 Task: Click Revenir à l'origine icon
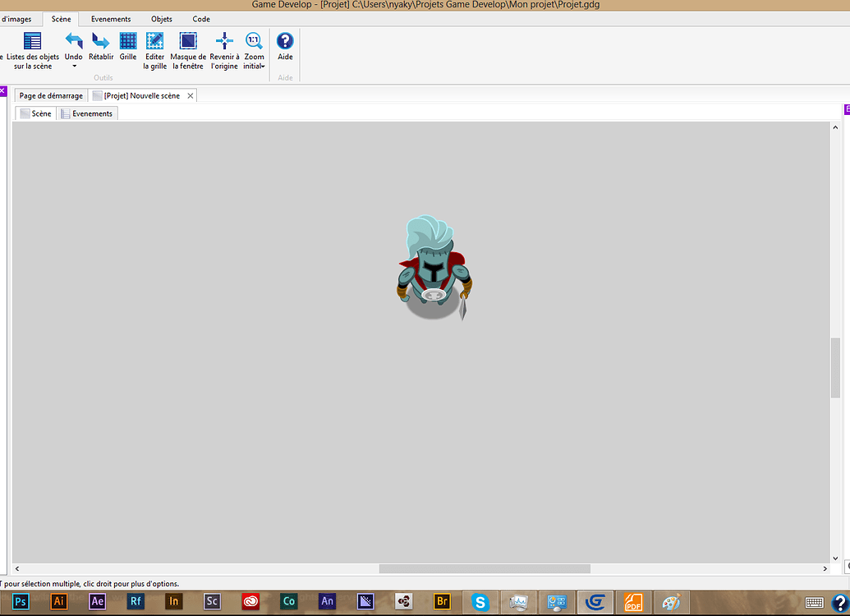(224, 41)
